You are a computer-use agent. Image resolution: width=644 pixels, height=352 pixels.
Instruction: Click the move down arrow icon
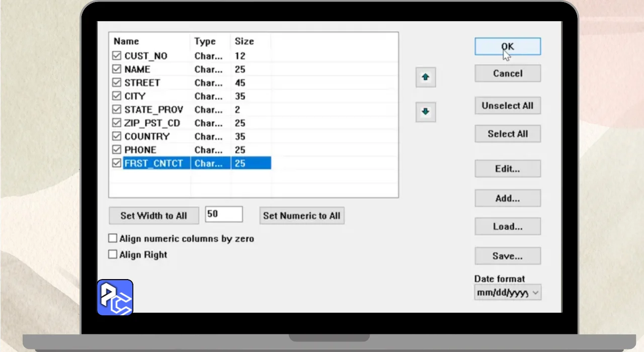[x=426, y=112]
